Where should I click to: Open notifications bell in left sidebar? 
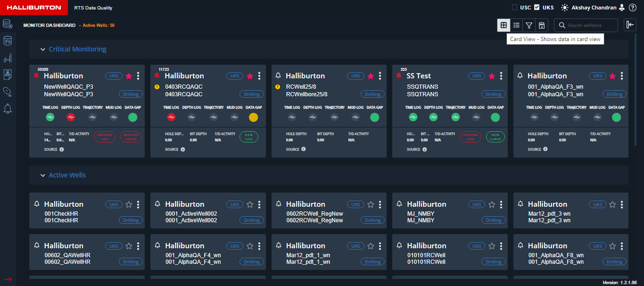click(8, 109)
